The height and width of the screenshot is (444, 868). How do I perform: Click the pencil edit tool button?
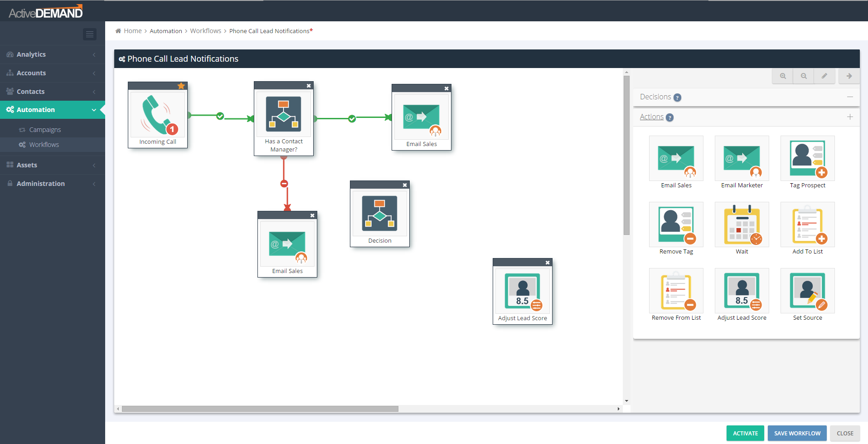824,76
